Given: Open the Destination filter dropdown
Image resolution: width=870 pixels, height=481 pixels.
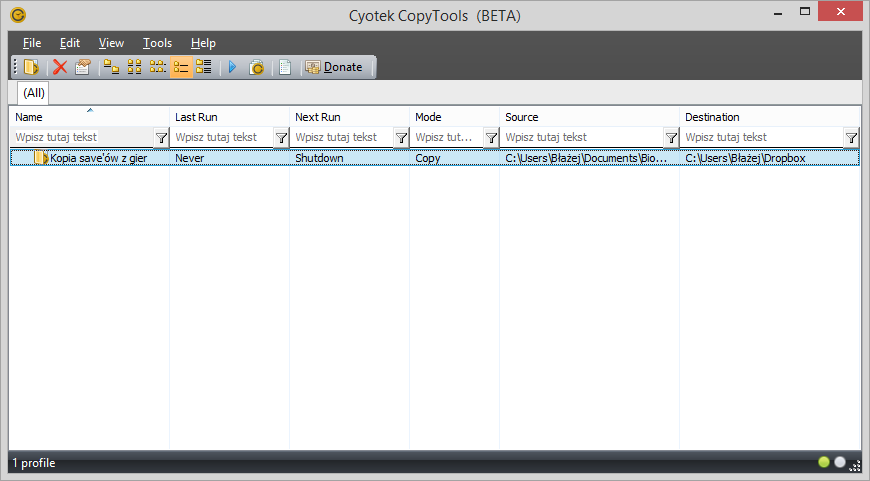Looking at the screenshot, I should 851,138.
